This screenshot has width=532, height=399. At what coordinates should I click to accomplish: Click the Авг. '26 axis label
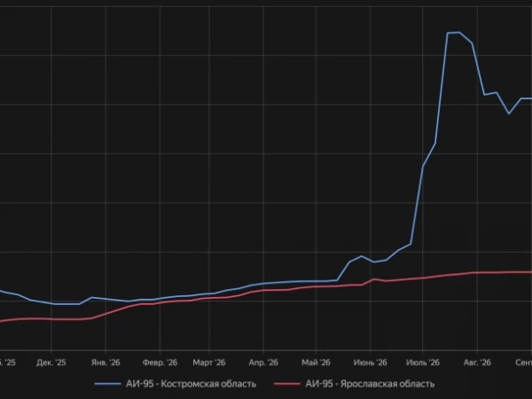477,363
